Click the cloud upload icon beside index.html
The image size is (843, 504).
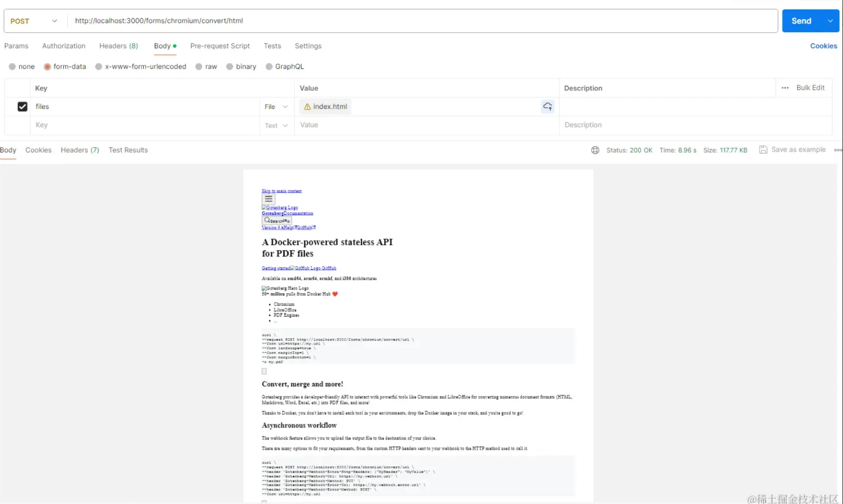[548, 107]
